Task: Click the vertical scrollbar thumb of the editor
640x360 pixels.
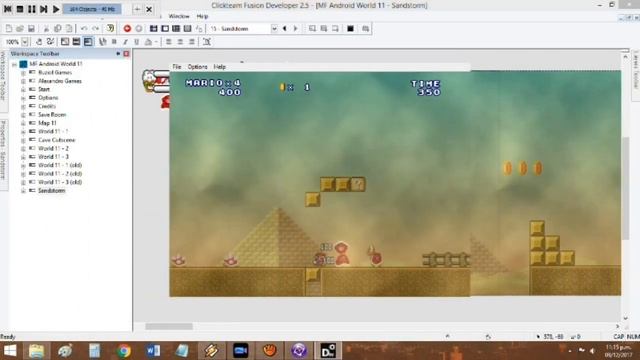Action: click(x=625, y=188)
